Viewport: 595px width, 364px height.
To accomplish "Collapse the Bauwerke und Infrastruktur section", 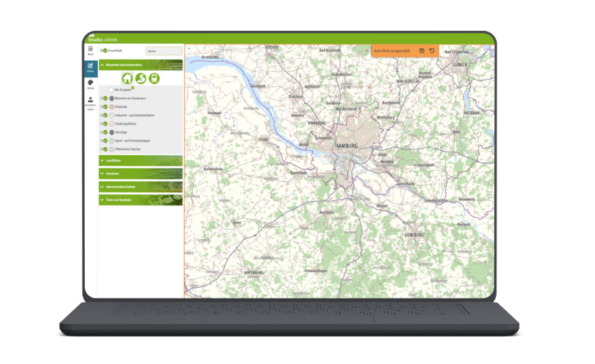I will click(x=141, y=65).
